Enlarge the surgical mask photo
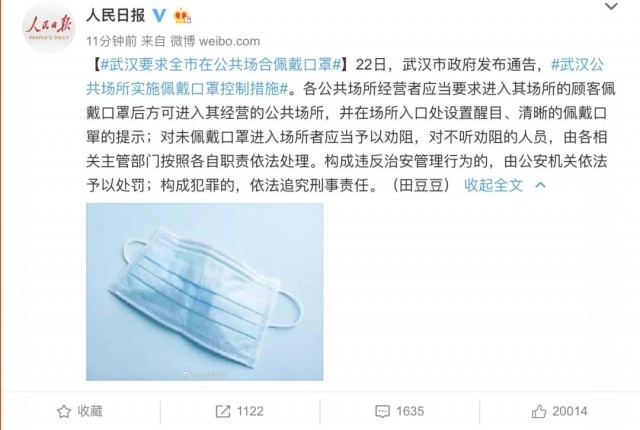The height and width of the screenshot is (430, 640). tap(204, 292)
